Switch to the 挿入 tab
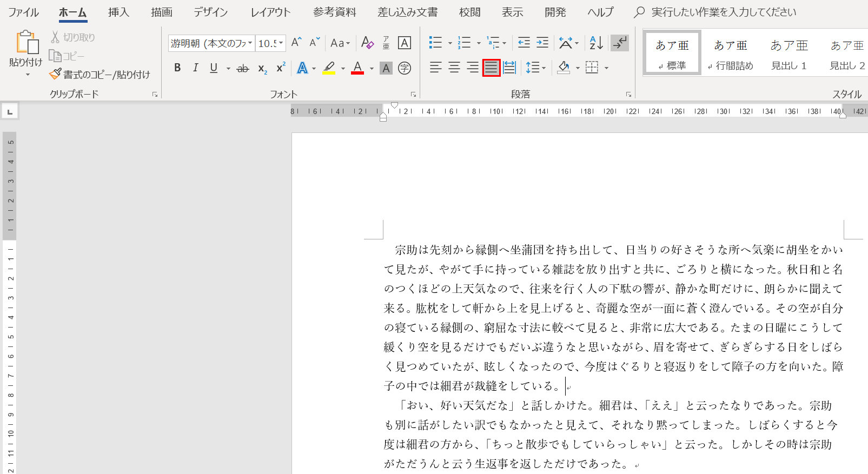The image size is (868, 474). click(x=118, y=12)
